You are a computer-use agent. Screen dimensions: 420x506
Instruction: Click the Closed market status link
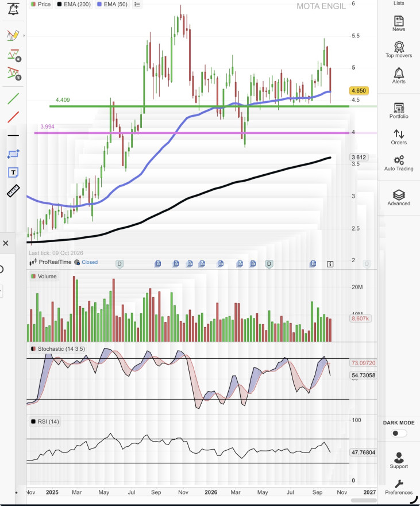90,262
